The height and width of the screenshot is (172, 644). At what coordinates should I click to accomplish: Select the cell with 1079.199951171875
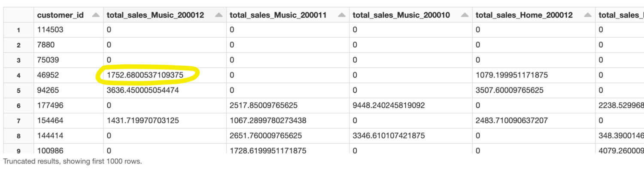pos(511,75)
